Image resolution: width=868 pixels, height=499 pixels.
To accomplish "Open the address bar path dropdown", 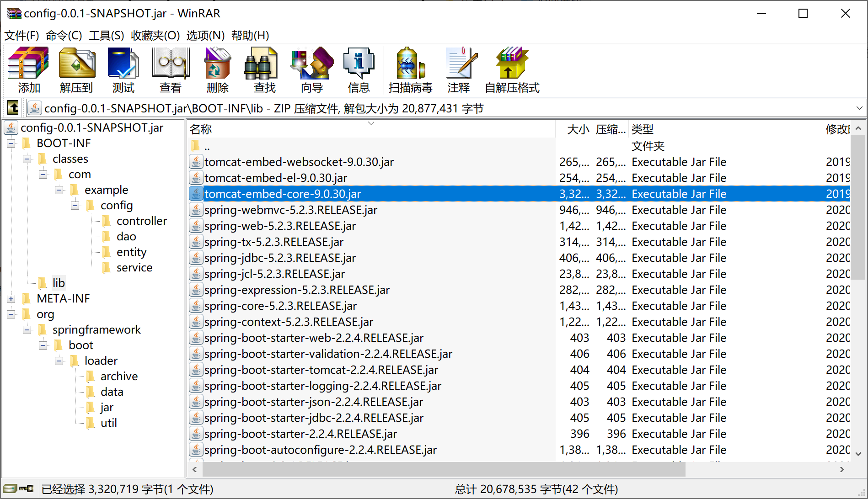I will (859, 108).
